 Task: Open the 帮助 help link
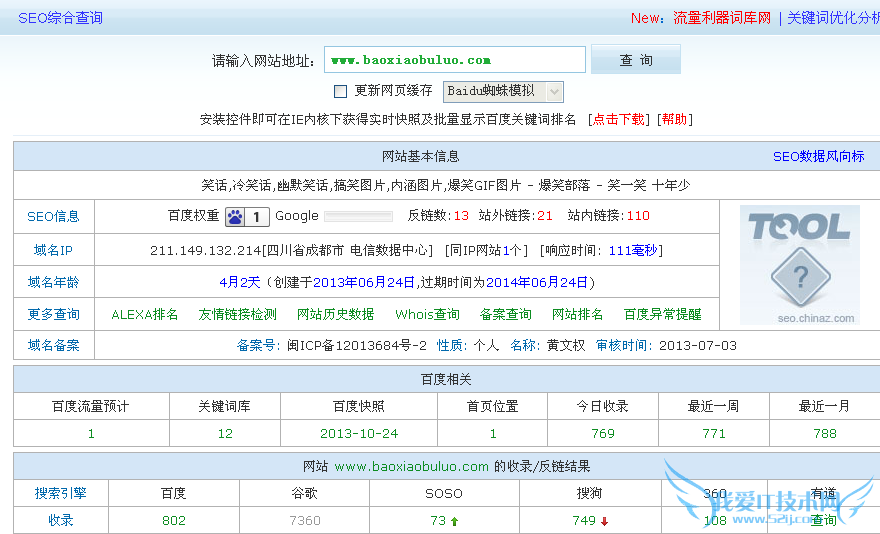[x=674, y=119]
